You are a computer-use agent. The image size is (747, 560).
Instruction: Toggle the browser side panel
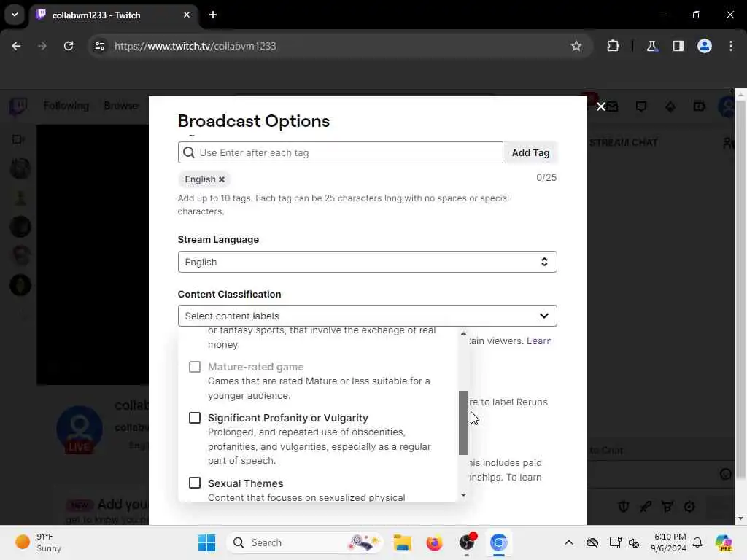(x=678, y=46)
